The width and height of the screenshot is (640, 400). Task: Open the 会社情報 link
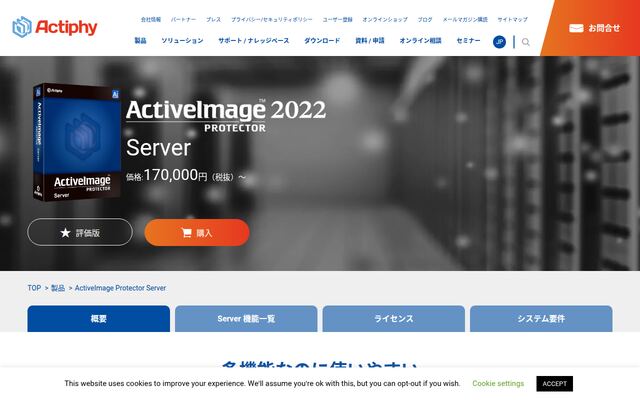[151, 19]
